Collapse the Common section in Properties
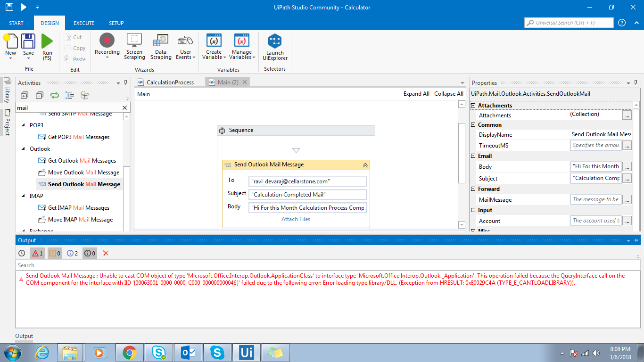This screenshot has height=362, width=644. [473, 125]
